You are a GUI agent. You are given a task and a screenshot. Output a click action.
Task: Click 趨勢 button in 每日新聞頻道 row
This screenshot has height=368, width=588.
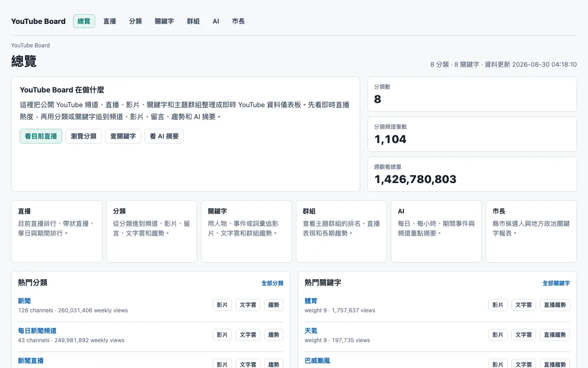point(274,335)
